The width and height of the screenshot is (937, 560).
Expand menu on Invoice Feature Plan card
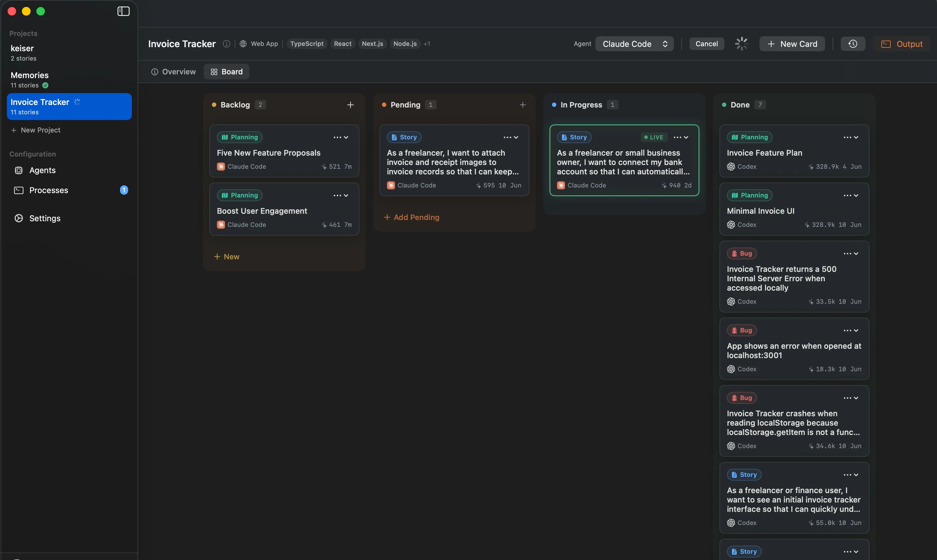[851, 137]
